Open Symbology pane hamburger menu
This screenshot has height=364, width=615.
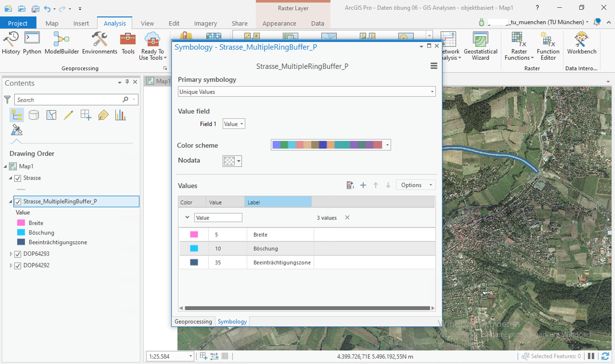tap(434, 66)
